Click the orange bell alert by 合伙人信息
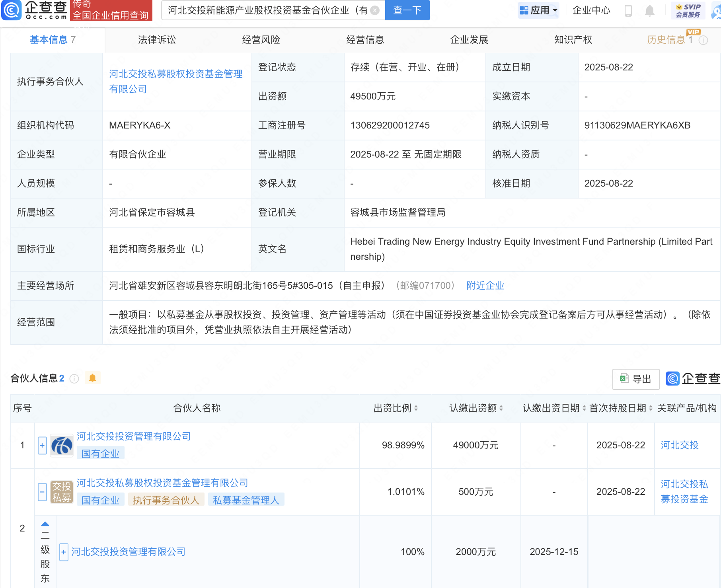Screen dimensions: 721x588 92,378
